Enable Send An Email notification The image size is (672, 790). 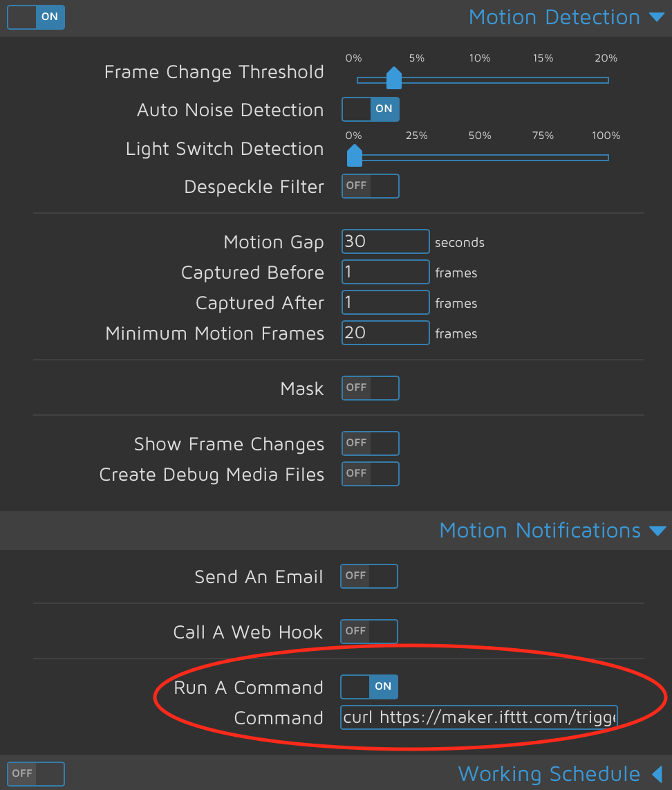(x=369, y=576)
